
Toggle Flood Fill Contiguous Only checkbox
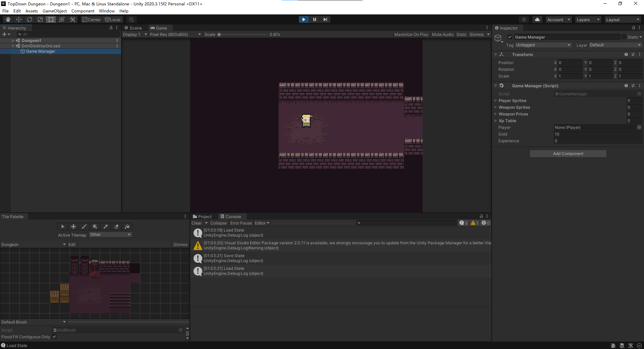[54, 337]
